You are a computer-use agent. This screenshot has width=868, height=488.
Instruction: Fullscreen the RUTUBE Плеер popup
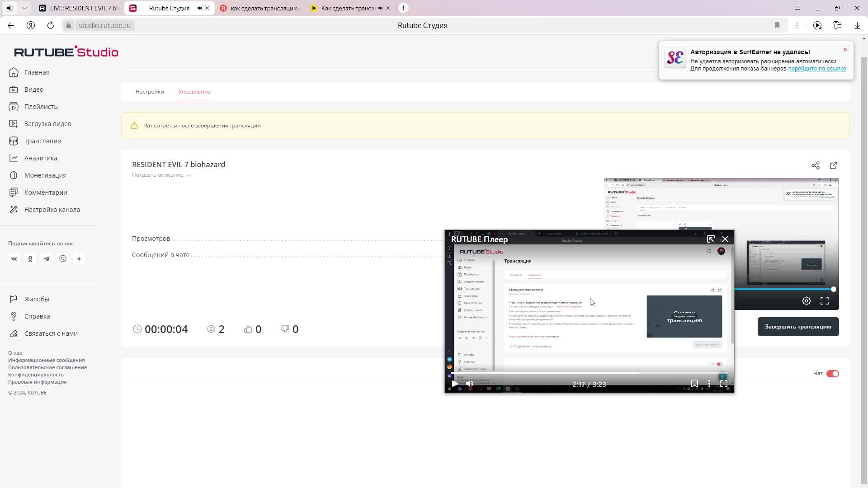click(x=724, y=384)
